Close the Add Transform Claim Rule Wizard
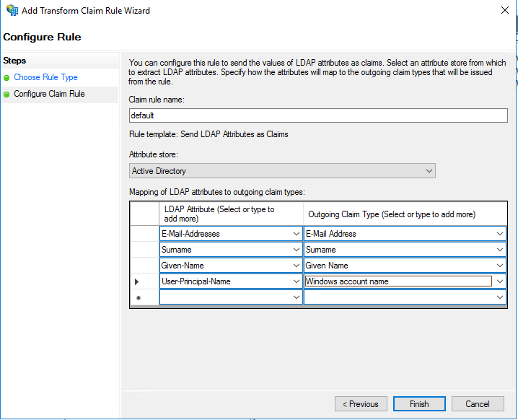 [504, 10]
